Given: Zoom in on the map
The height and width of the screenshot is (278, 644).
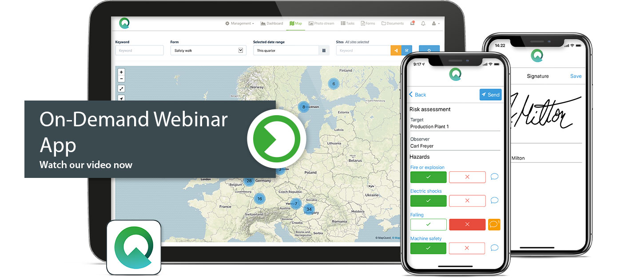Looking at the screenshot, I should tap(122, 72).
